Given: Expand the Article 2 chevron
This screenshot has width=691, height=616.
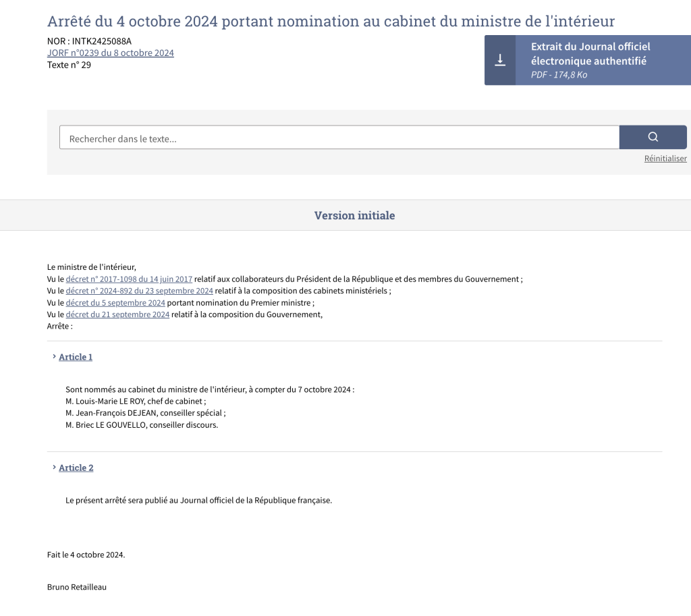Looking at the screenshot, I should tap(54, 467).
